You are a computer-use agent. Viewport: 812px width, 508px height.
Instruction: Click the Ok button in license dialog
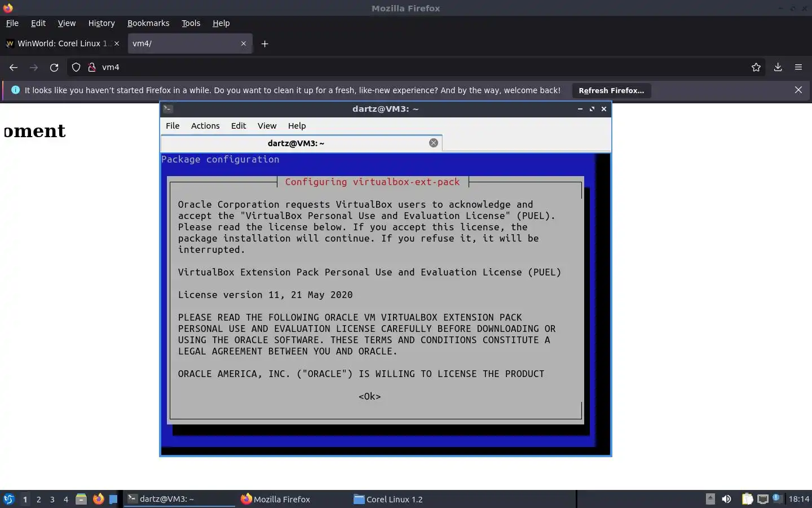370,396
